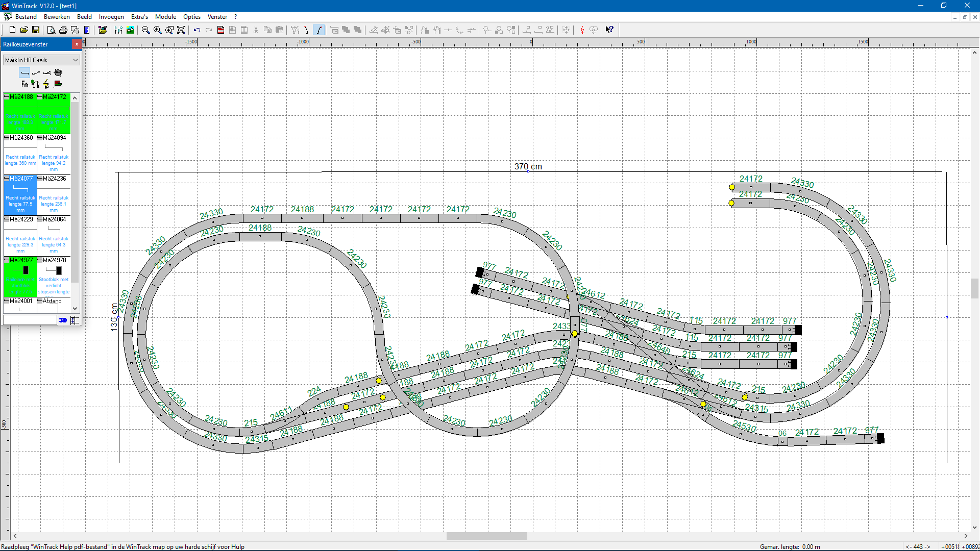
Task: Click the dimension icon next to 3D
Action: click(x=73, y=320)
